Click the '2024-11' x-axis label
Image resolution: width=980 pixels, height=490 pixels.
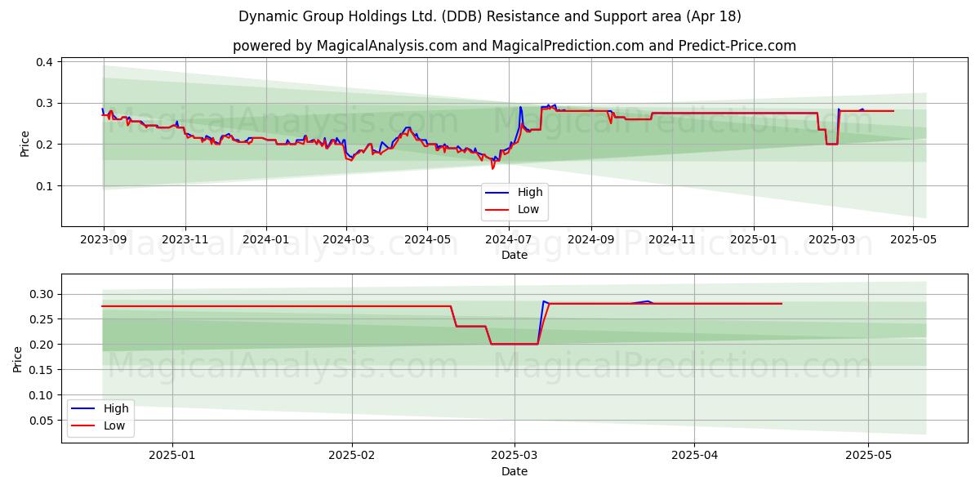coord(672,240)
